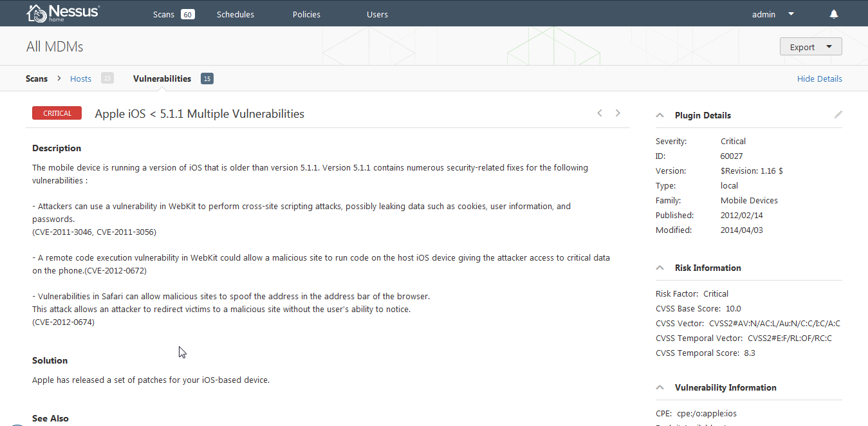Click the Hosts count badge 23
The image size is (868, 426).
[107, 79]
